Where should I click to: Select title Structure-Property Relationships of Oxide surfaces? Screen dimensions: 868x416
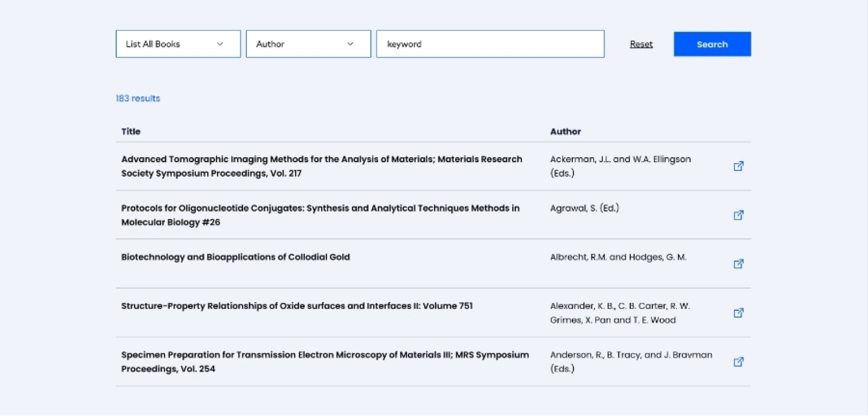click(297, 305)
